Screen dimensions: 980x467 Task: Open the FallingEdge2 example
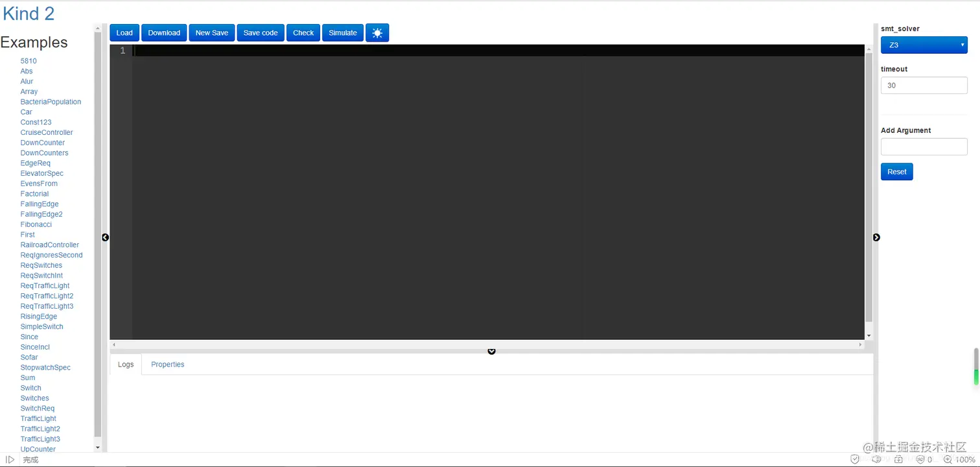[41, 215]
